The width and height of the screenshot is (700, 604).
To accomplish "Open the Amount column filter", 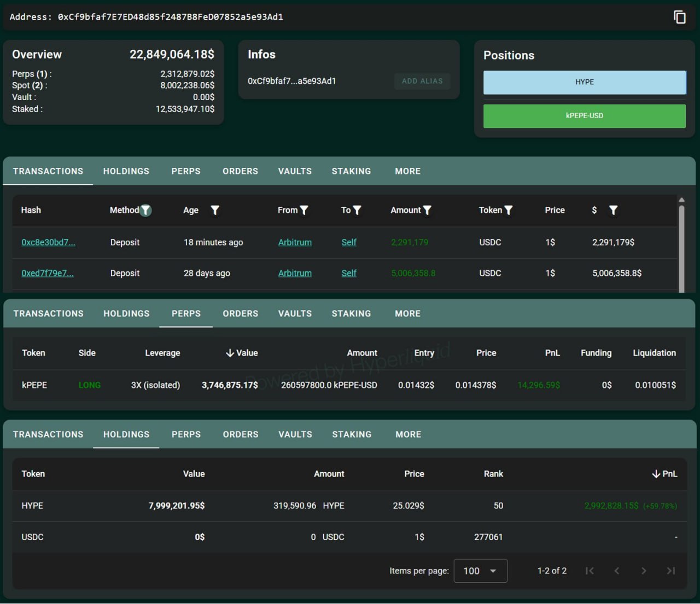I will (427, 210).
